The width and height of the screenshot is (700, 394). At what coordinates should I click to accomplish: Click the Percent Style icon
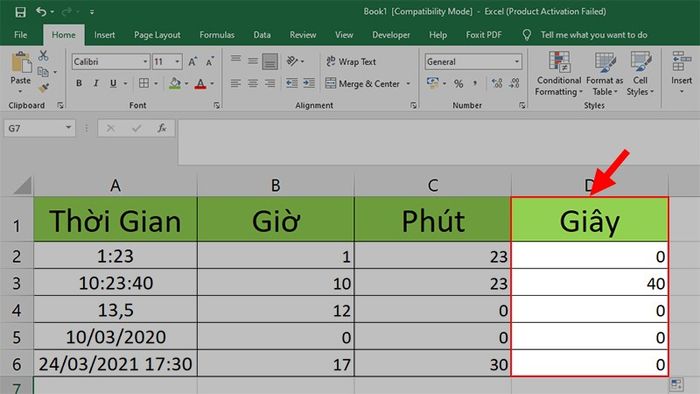[458, 83]
